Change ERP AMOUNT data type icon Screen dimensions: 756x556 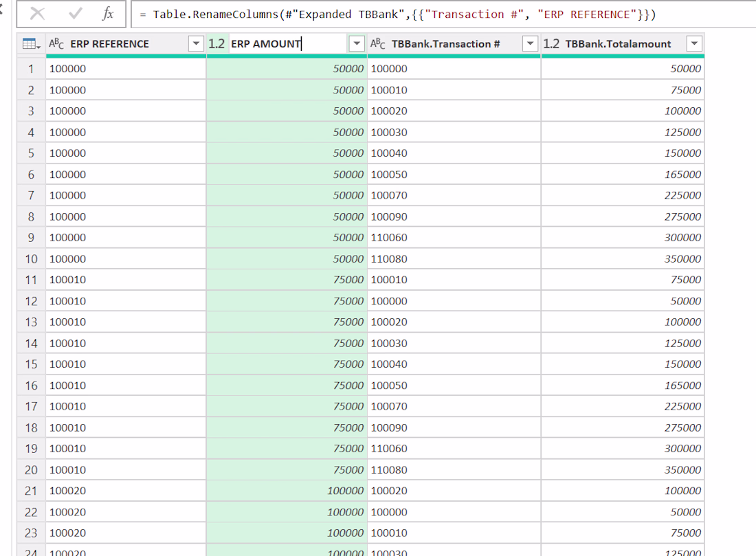pos(216,44)
